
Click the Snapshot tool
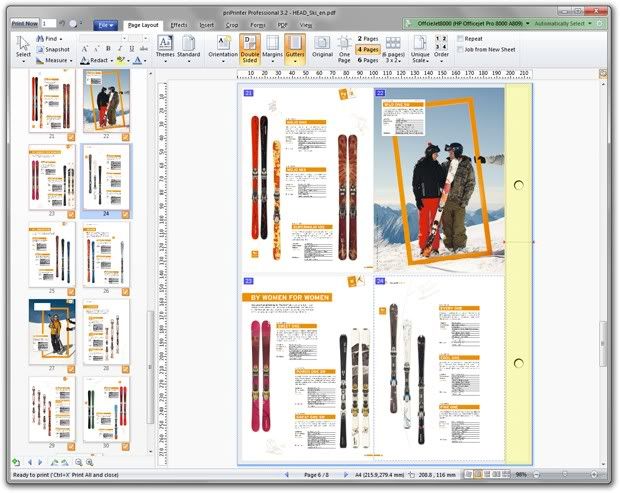pyautogui.click(x=53, y=49)
